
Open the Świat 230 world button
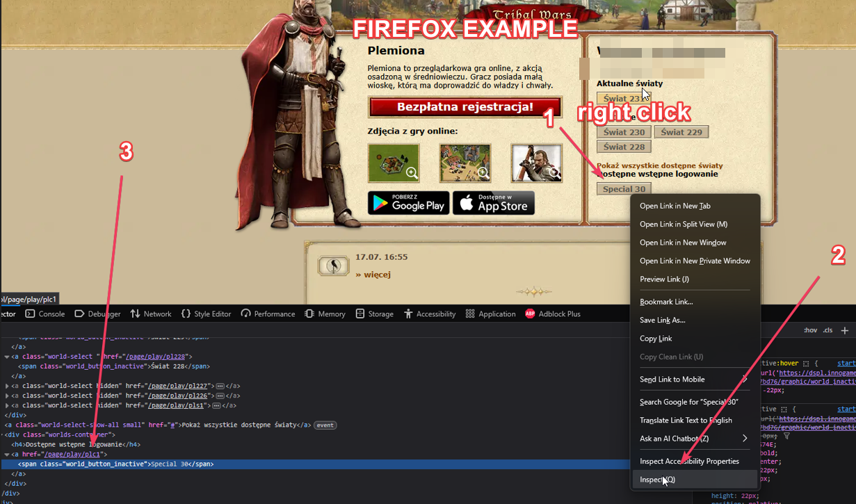(x=624, y=132)
